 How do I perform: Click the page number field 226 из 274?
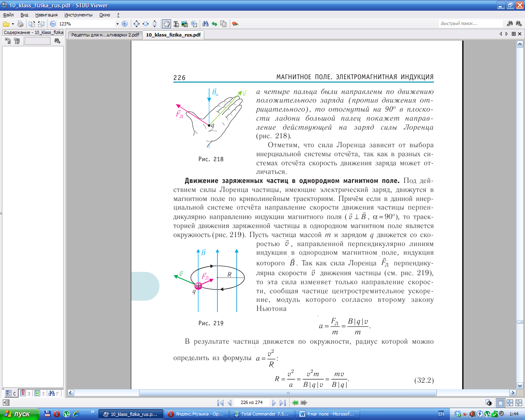(x=251, y=403)
